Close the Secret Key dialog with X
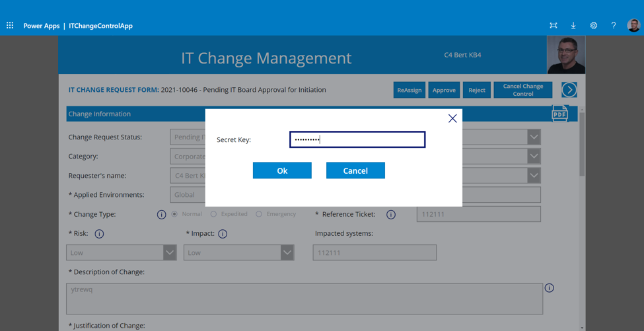Viewport: 644px width, 331px height. point(452,119)
